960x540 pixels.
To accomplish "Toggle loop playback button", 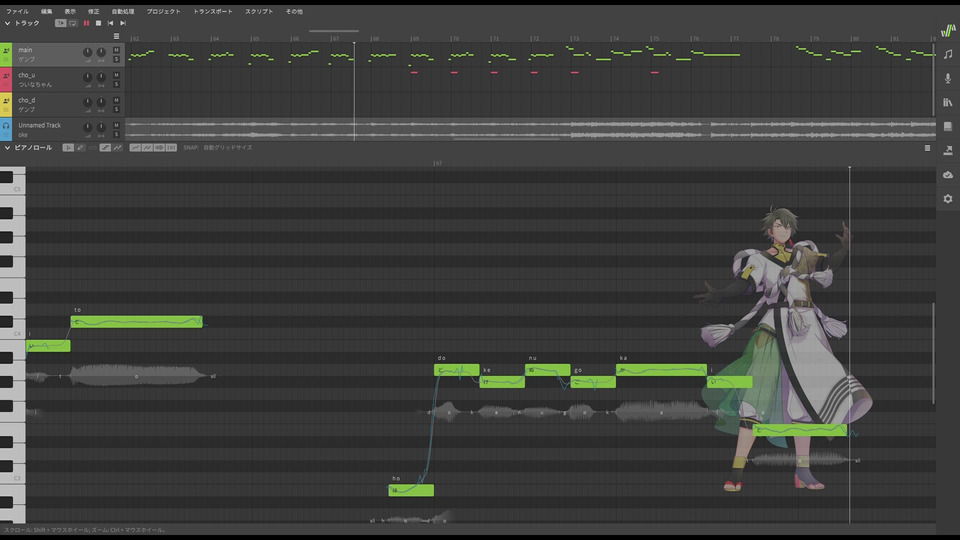I will (73, 23).
